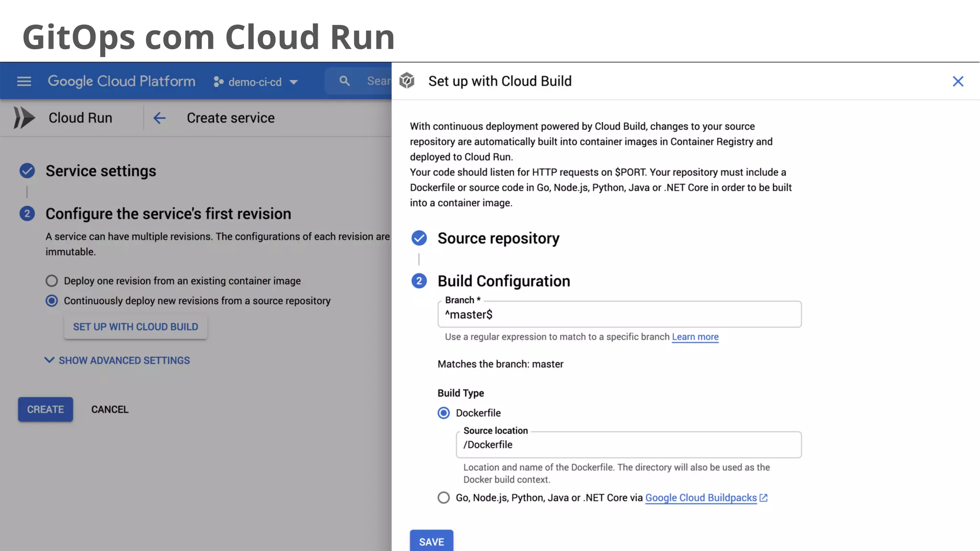Click the SAVE button
980x551 pixels.
tap(432, 541)
